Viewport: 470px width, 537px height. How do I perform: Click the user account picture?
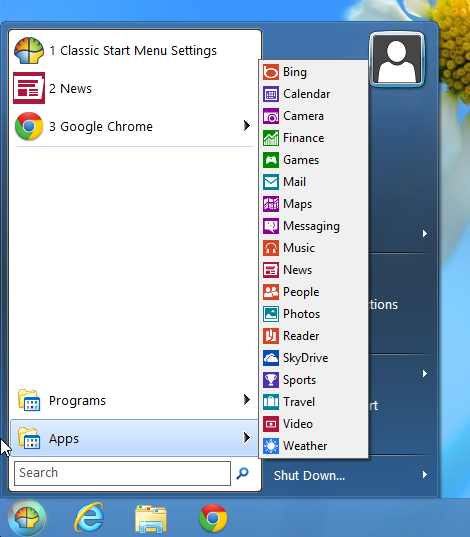coord(397,59)
